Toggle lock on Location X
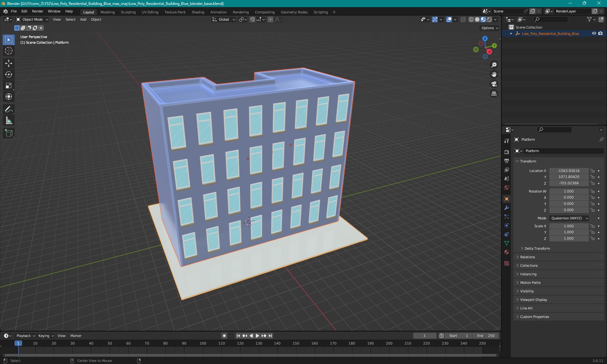The height and width of the screenshot is (364, 607). tap(592, 171)
